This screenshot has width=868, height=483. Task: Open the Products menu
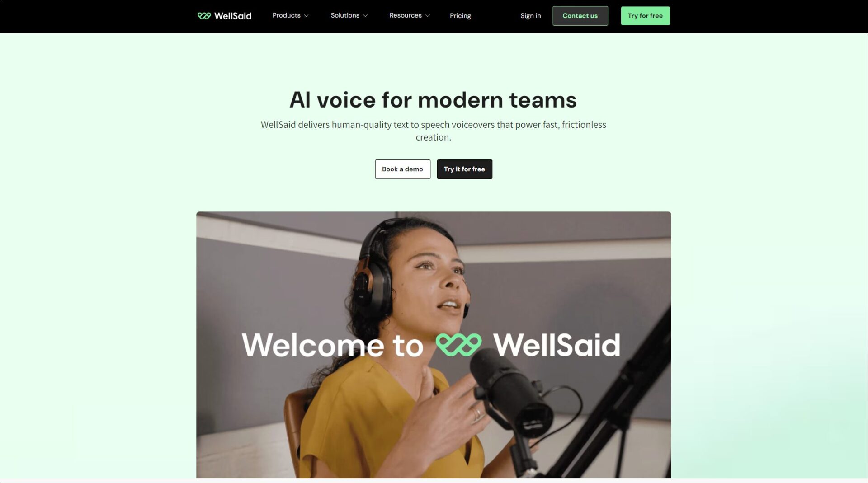pos(286,15)
